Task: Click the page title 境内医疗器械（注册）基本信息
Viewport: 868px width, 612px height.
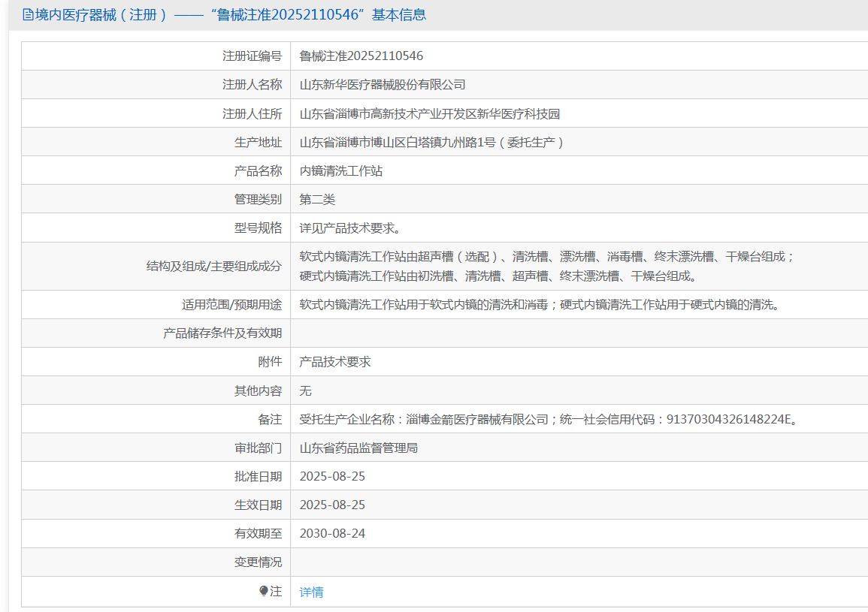Action: (x=231, y=15)
